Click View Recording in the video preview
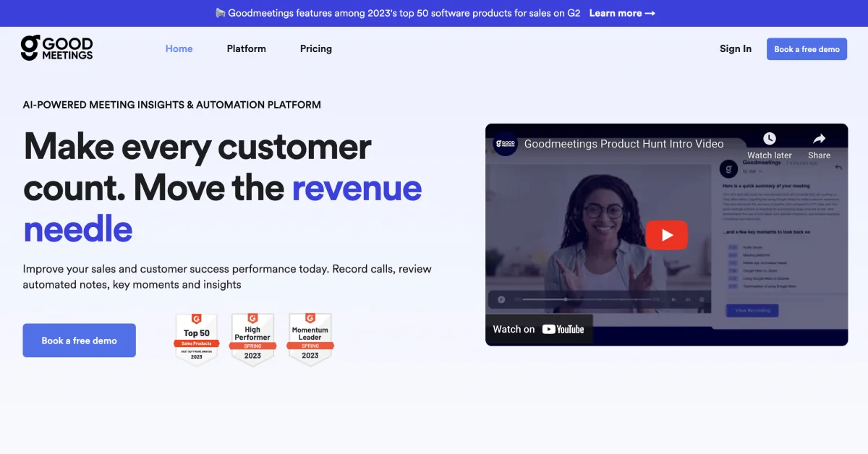Image resolution: width=868 pixels, height=454 pixels. 752,310
